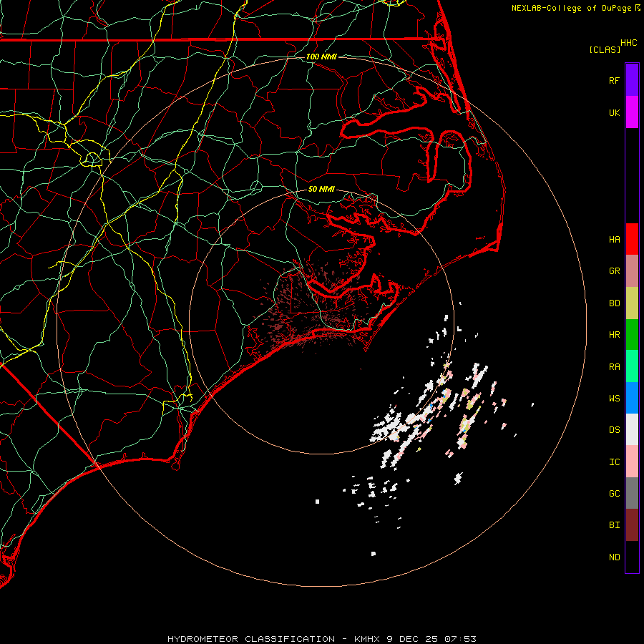Screen dimensions: 644x644
Task: Click the RF purple legend swatch
Action: (x=632, y=79)
